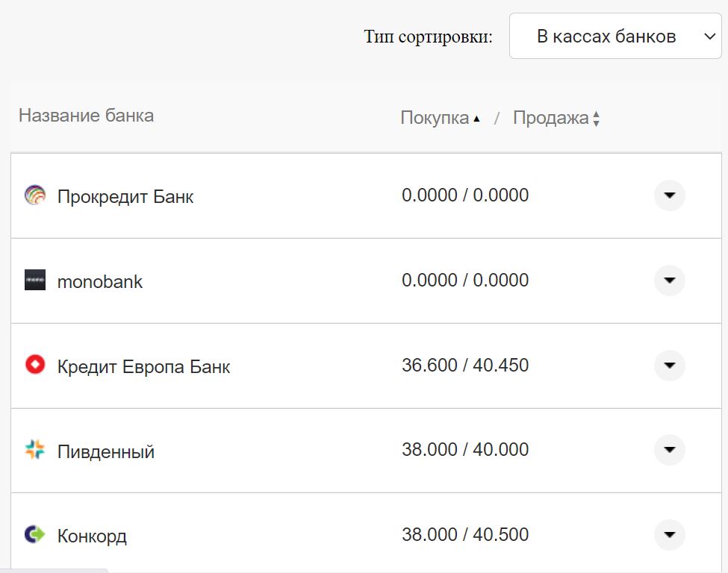Click the Конкорд green arrow logo
The image size is (728, 573).
36,535
